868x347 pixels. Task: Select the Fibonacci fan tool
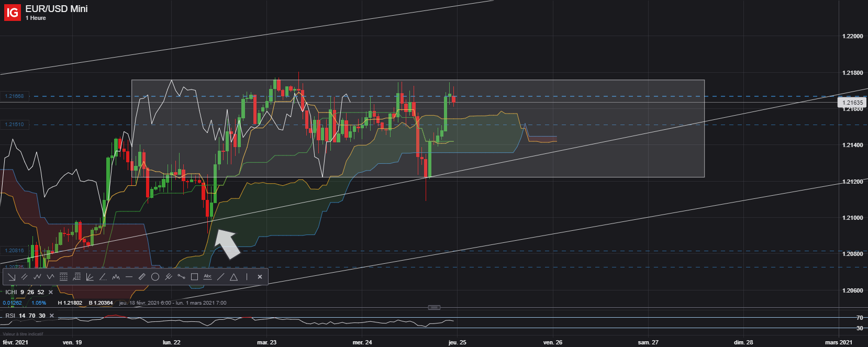pyautogui.click(x=90, y=277)
